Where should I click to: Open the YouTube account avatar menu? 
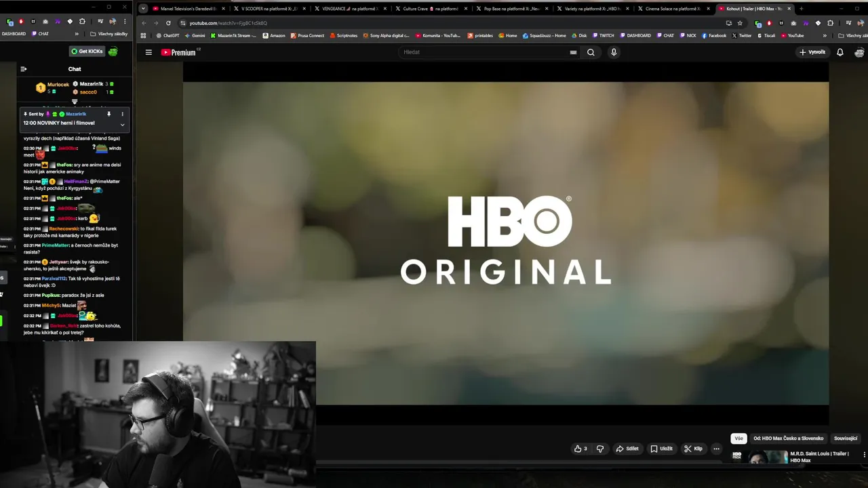(x=859, y=52)
